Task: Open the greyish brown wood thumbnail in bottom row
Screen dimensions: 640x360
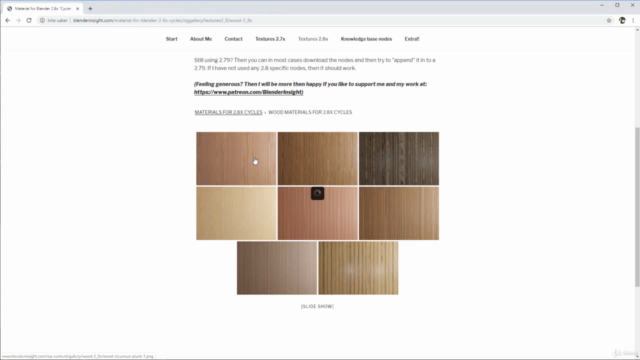Action: point(277,268)
